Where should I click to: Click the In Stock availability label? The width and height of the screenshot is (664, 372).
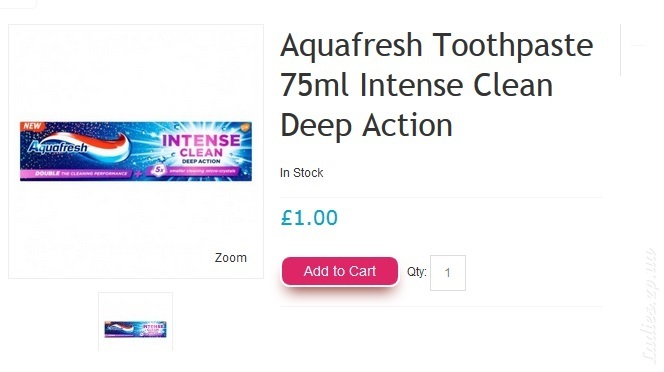(302, 173)
